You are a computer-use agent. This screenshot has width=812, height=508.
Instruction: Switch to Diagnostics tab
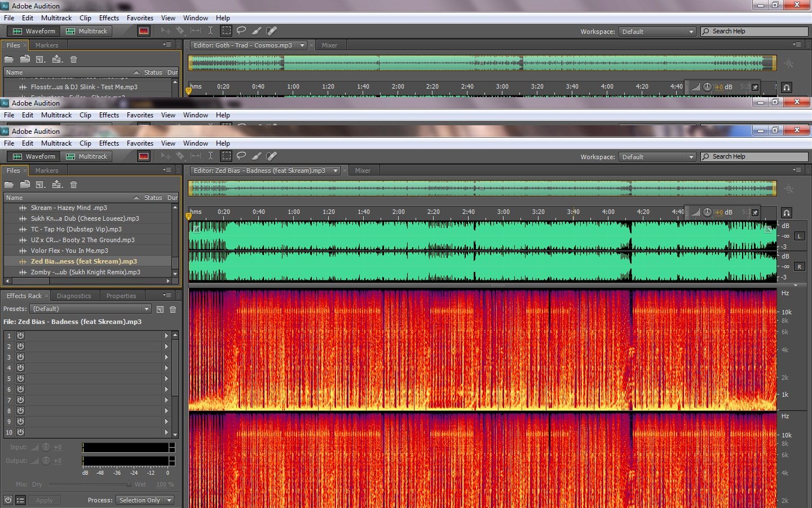pyautogui.click(x=74, y=296)
